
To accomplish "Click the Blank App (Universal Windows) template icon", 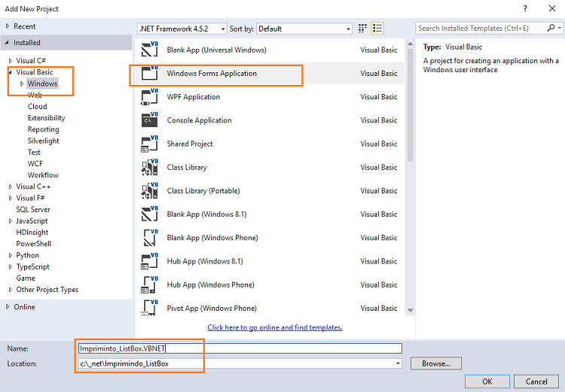I will tap(150, 50).
